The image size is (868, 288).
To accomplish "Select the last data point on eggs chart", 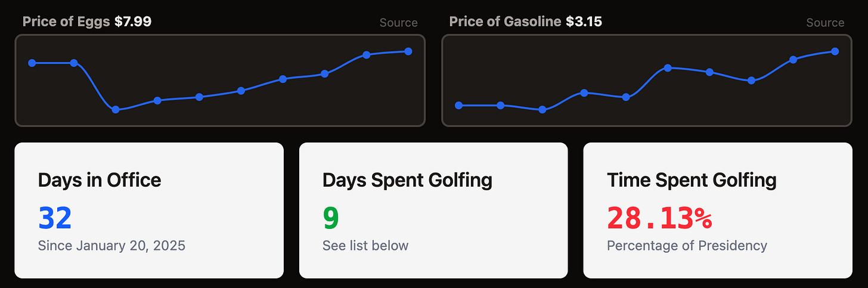I will (x=408, y=51).
